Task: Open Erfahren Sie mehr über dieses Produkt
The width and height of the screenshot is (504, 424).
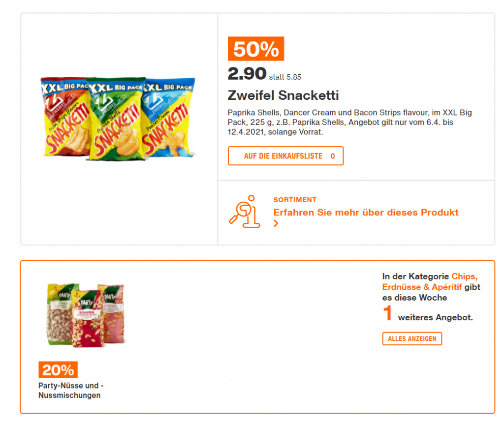Action: click(x=366, y=212)
